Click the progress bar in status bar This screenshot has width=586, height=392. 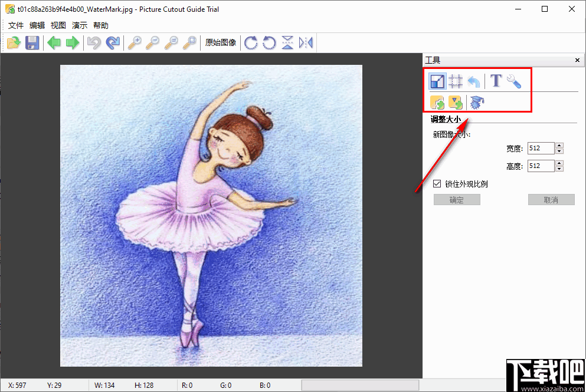click(360, 386)
